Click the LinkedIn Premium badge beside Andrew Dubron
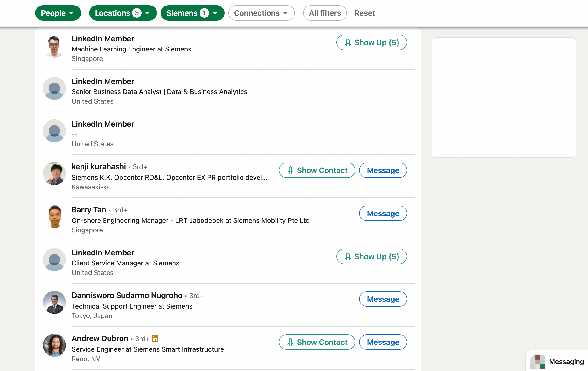This screenshot has width=588, height=371. [x=155, y=338]
